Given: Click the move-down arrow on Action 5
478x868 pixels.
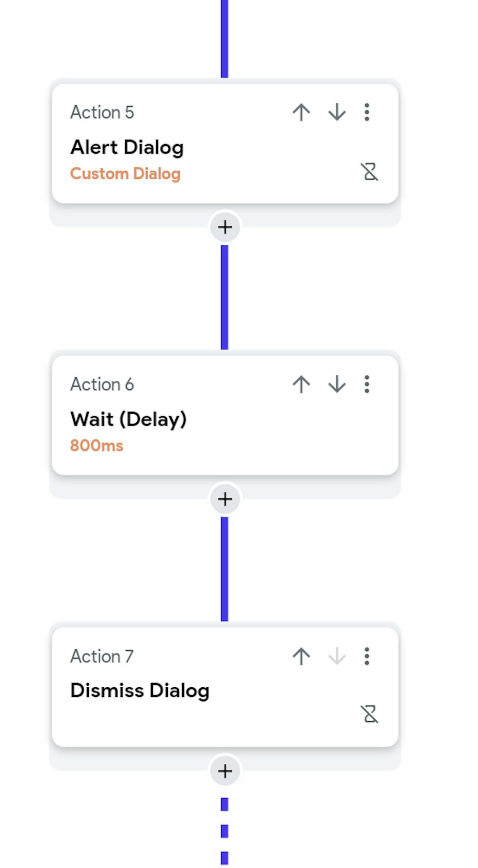Looking at the screenshot, I should tap(337, 112).
